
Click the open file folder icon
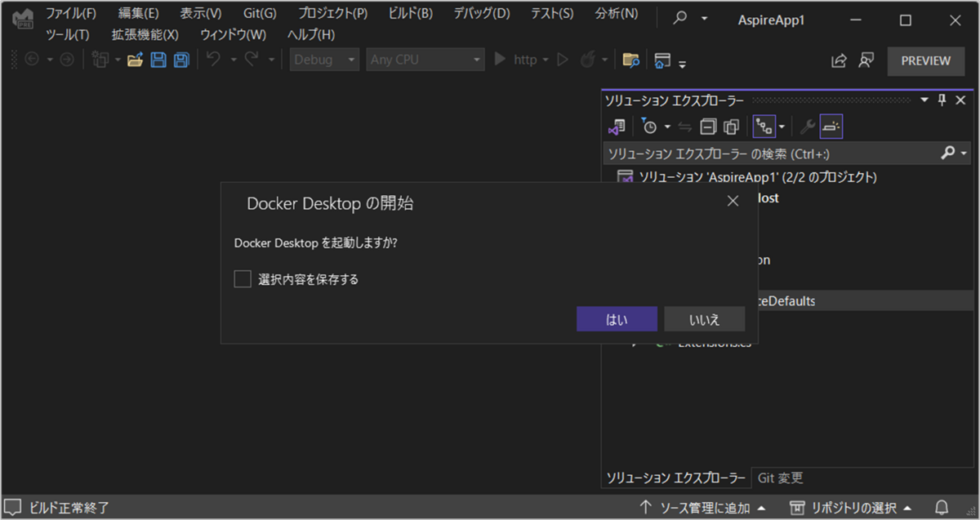coord(136,60)
